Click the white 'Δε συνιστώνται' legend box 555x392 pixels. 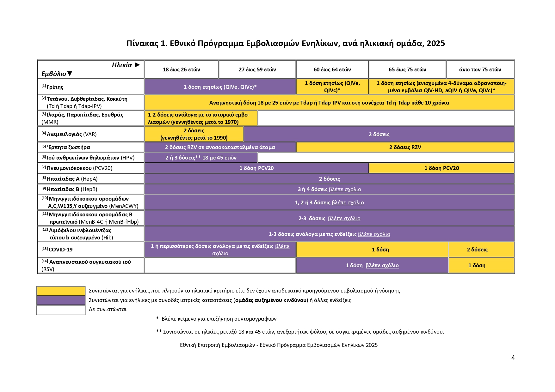61,310
